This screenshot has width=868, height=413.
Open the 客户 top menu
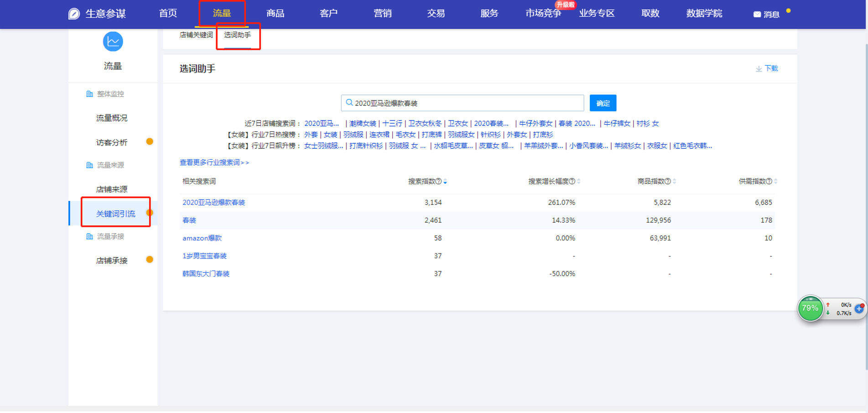click(329, 13)
